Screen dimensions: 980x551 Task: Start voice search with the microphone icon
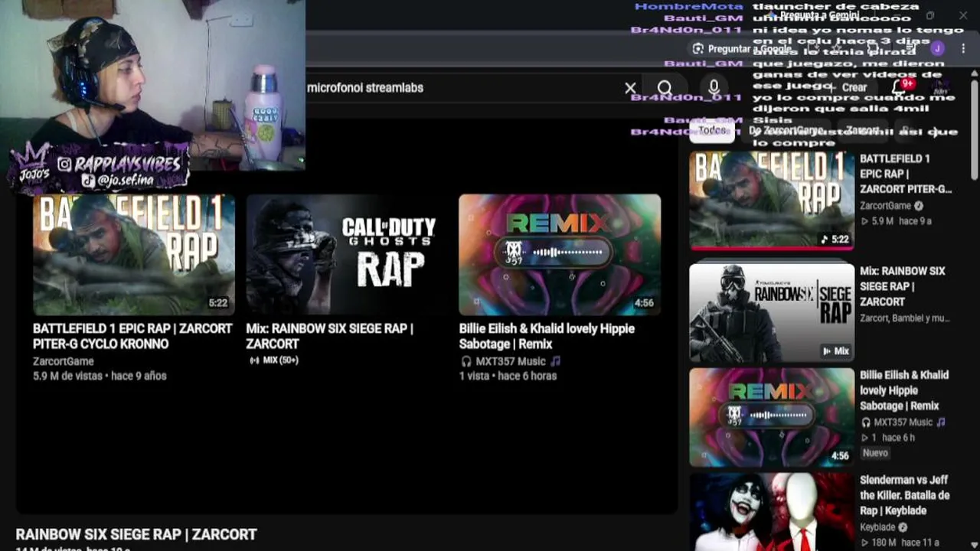coord(714,88)
